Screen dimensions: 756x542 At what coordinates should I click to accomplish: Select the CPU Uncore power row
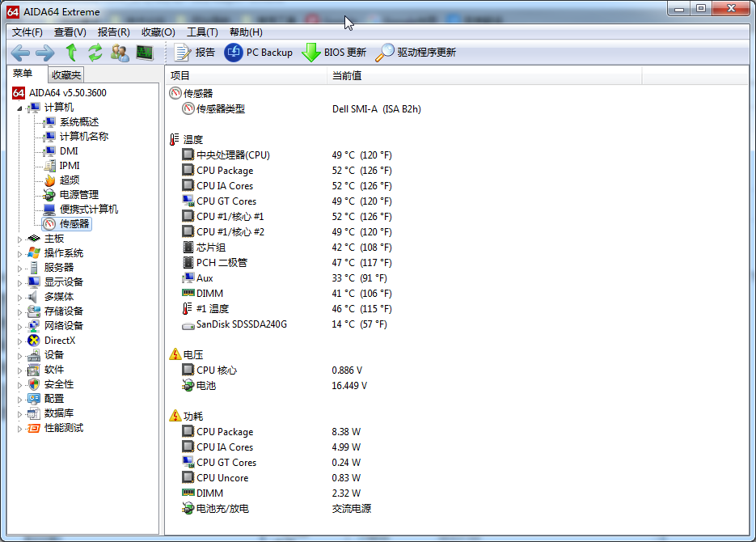(x=456, y=478)
